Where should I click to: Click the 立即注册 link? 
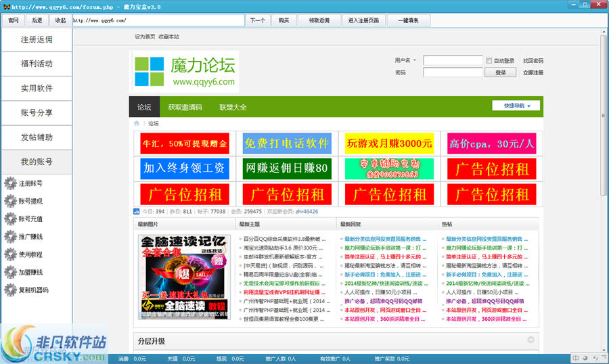coord(533,72)
